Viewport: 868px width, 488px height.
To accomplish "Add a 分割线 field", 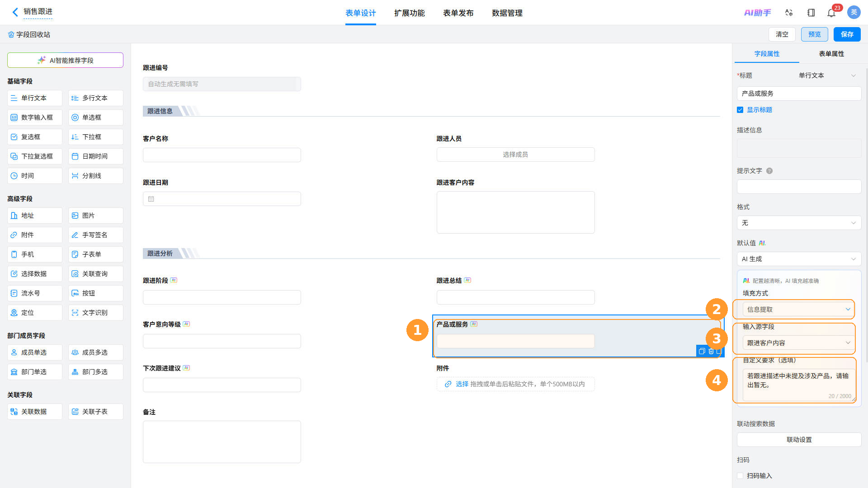I will point(96,176).
